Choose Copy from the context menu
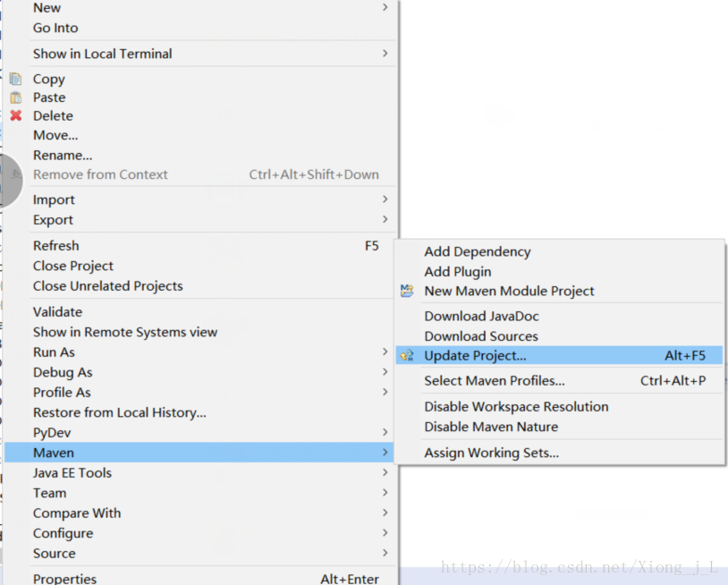The width and height of the screenshot is (728, 585). (x=201, y=79)
